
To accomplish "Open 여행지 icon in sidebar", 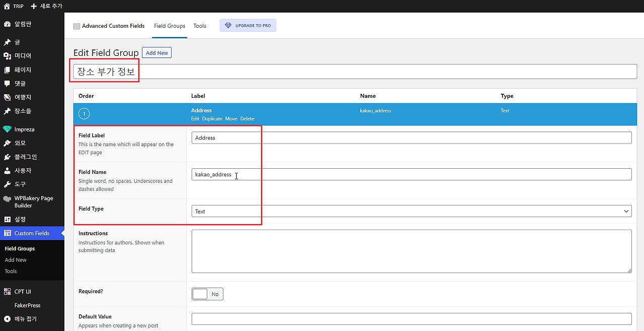I will pyautogui.click(x=7, y=97).
